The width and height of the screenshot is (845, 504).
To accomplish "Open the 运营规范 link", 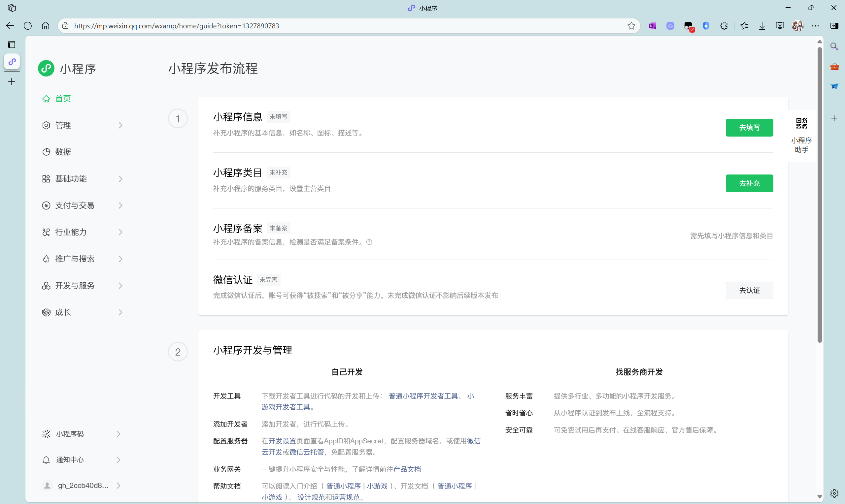I will [346, 497].
